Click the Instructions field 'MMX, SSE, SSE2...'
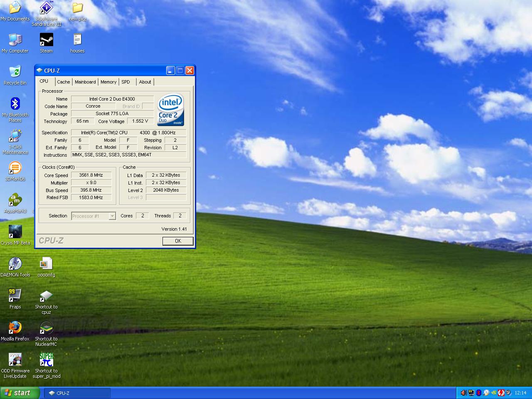532x399 pixels. tap(129, 155)
